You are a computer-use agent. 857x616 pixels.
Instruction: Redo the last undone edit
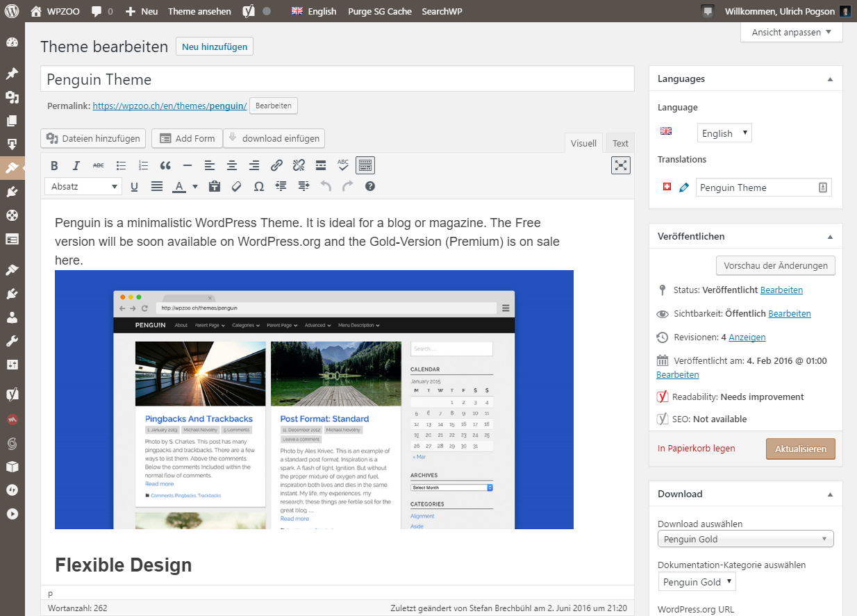click(x=348, y=186)
